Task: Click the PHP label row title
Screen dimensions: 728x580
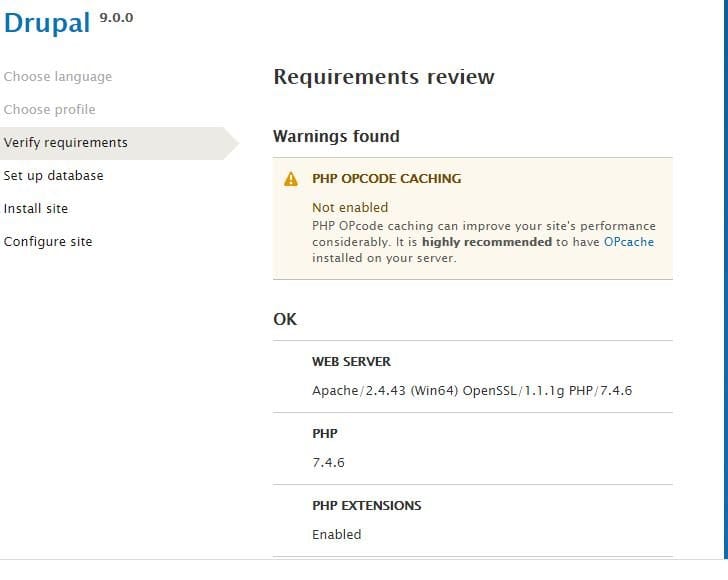Action: tap(325, 434)
